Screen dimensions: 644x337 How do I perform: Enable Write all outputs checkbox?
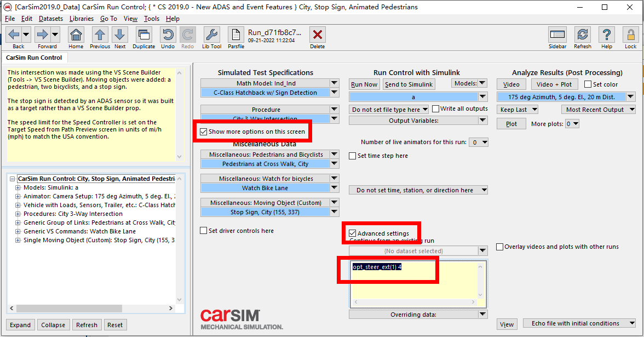436,108
